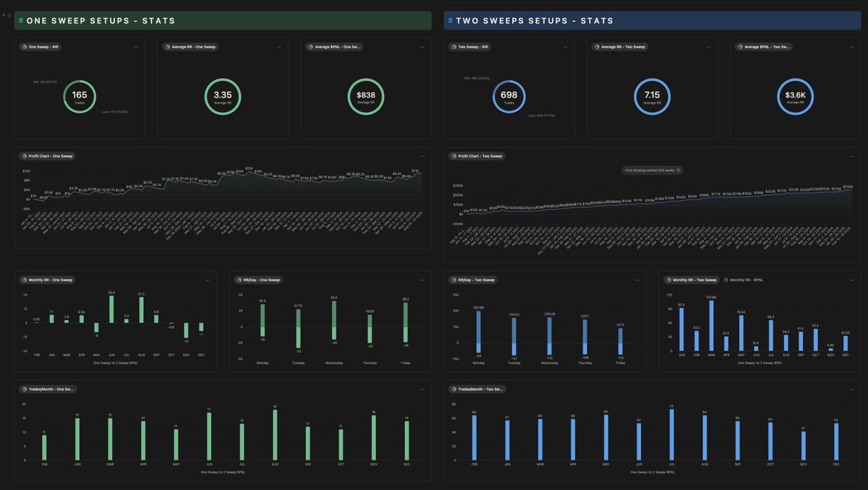
Task: Click the $838 average ring
Action: coord(366,96)
